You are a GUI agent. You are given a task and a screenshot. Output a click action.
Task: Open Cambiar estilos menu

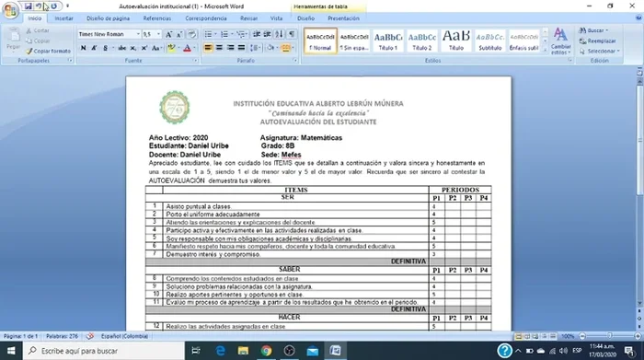coord(560,41)
